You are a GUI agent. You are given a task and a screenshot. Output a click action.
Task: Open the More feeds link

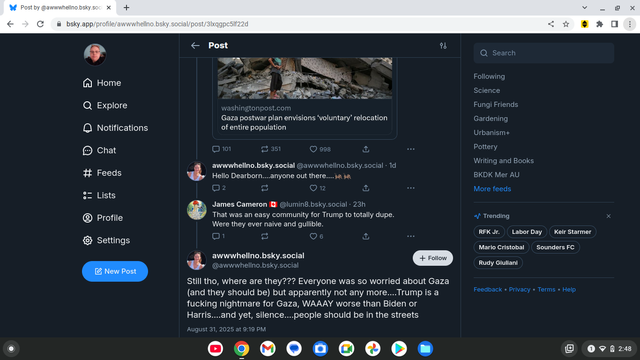point(492,189)
